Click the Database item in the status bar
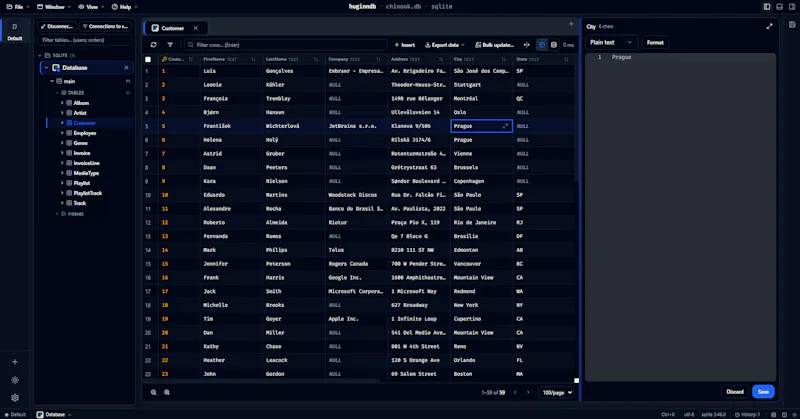Image resolution: width=800 pixels, height=419 pixels. point(54,414)
